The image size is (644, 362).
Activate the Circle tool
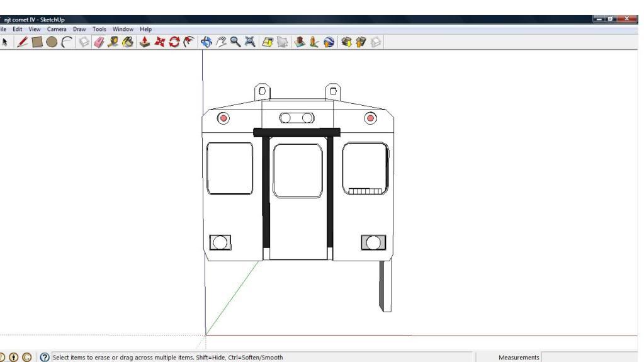coord(52,42)
